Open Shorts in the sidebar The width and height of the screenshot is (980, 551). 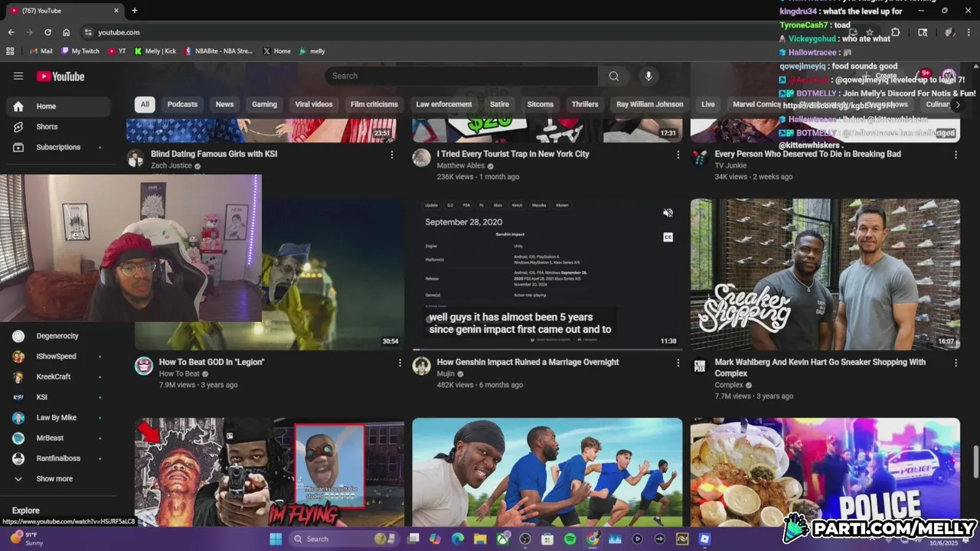click(x=57, y=126)
